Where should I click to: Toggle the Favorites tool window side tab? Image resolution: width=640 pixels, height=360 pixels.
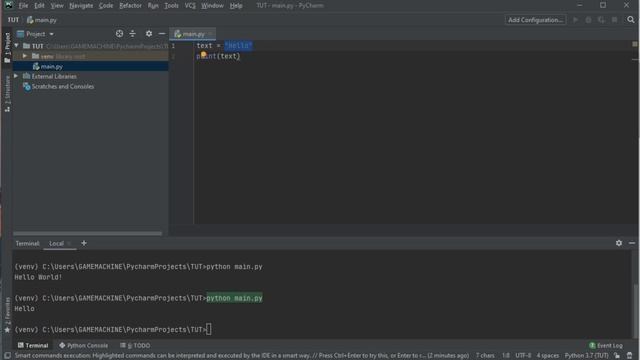click(7, 314)
